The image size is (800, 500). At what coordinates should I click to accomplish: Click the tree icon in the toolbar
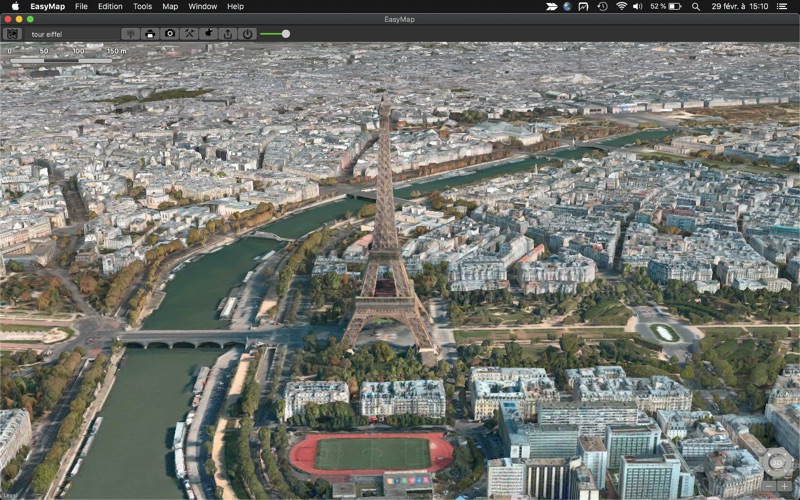131,34
